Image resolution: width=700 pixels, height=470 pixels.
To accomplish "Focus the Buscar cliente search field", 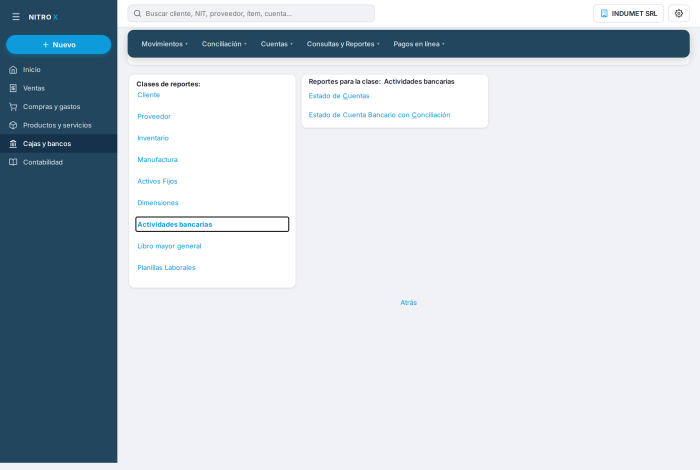I will pos(251,13).
